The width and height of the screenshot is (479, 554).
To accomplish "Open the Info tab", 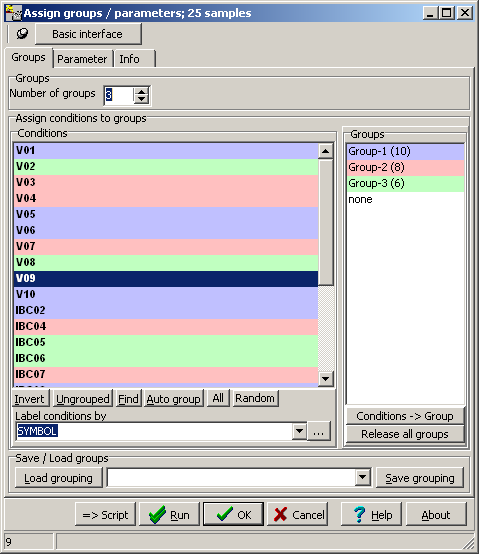I will pyautogui.click(x=134, y=59).
